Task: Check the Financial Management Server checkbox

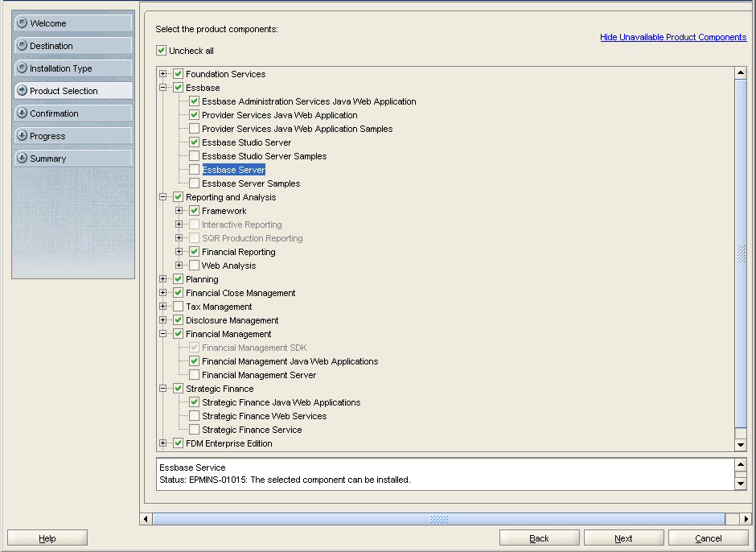Action: (194, 375)
